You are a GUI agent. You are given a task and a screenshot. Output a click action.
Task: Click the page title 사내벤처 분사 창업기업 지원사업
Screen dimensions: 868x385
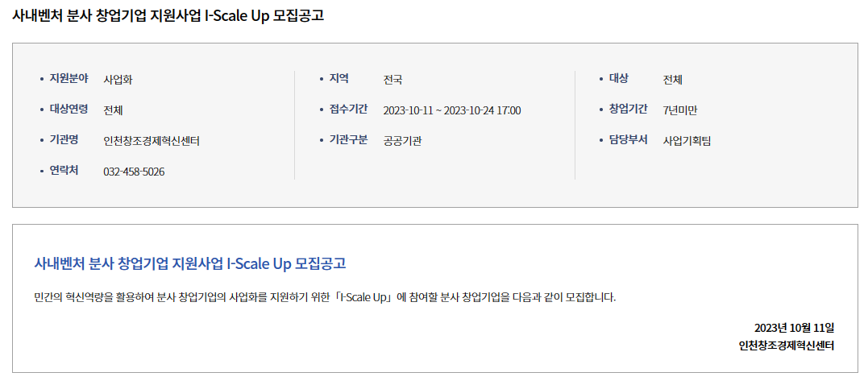(x=168, y=16)
